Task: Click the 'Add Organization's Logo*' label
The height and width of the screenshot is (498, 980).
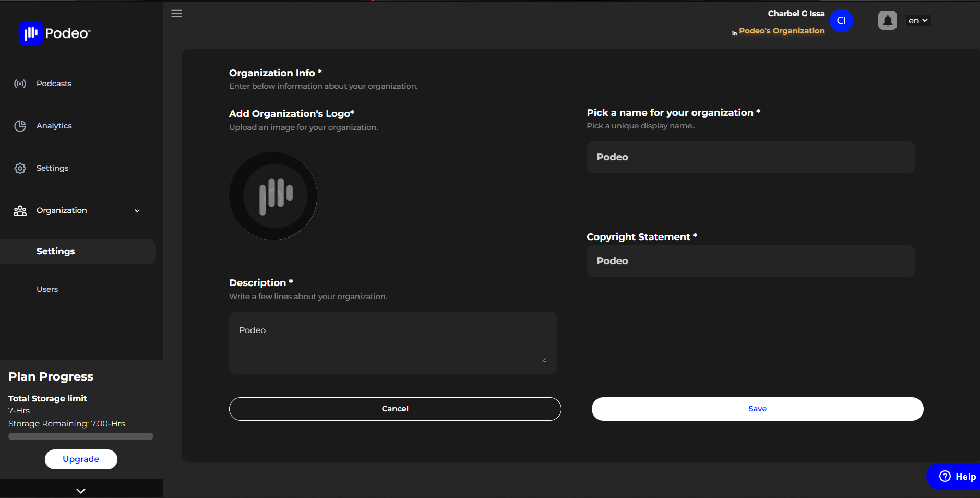Action: tap(292, 114)
